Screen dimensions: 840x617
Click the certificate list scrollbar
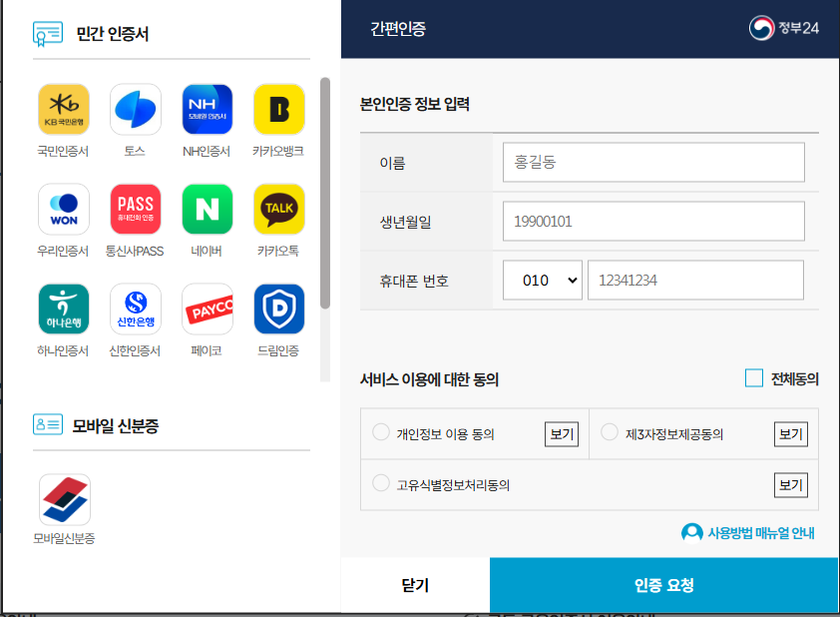(325, 193)
